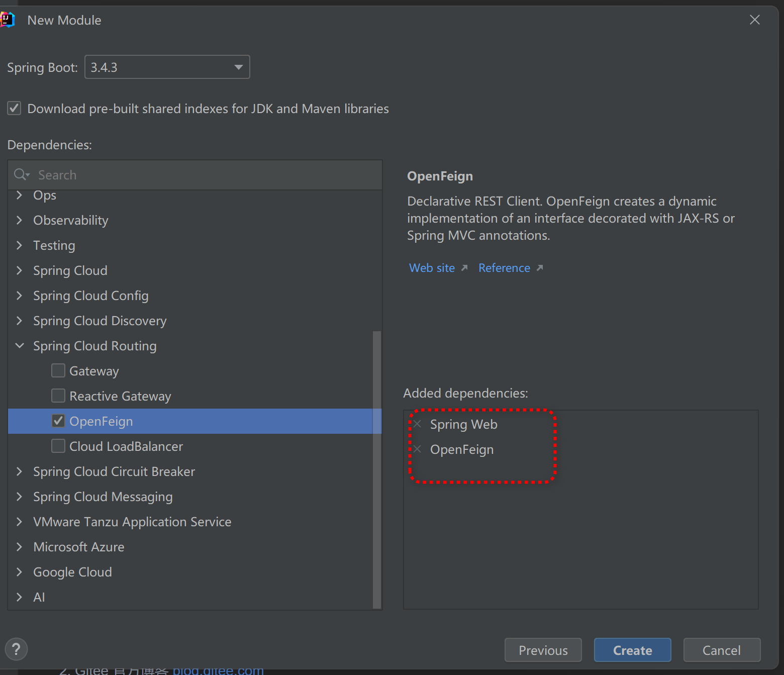784x675 pixels.
Task: Check the Reactive Gateway checkbox
Action: pyautogui.click(x=58, y=396)
